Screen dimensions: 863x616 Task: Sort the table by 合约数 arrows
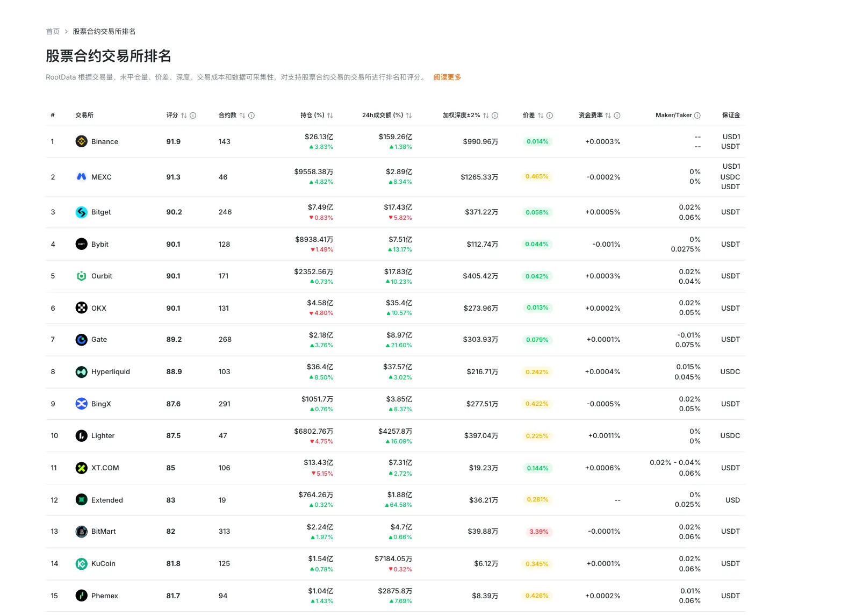(x=242, y=116)
